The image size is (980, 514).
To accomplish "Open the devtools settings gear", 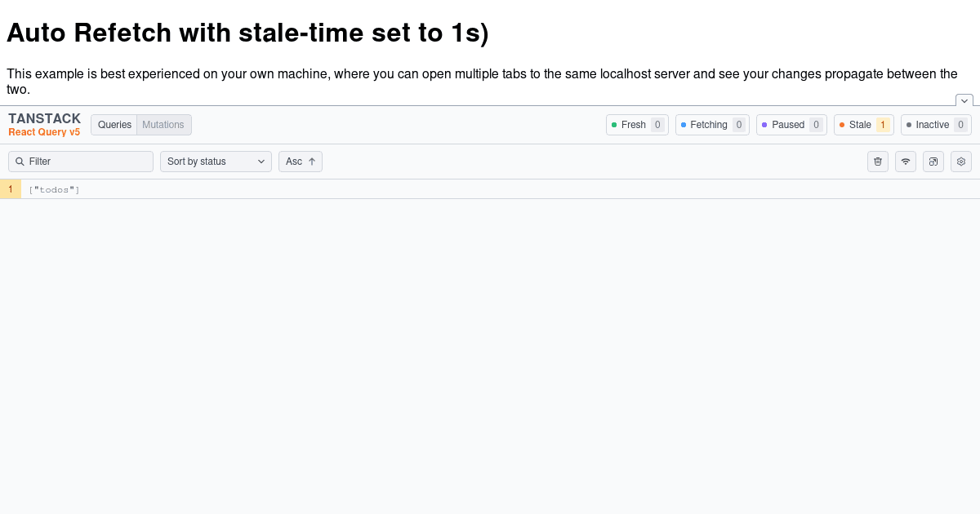I will pos(961,162).
